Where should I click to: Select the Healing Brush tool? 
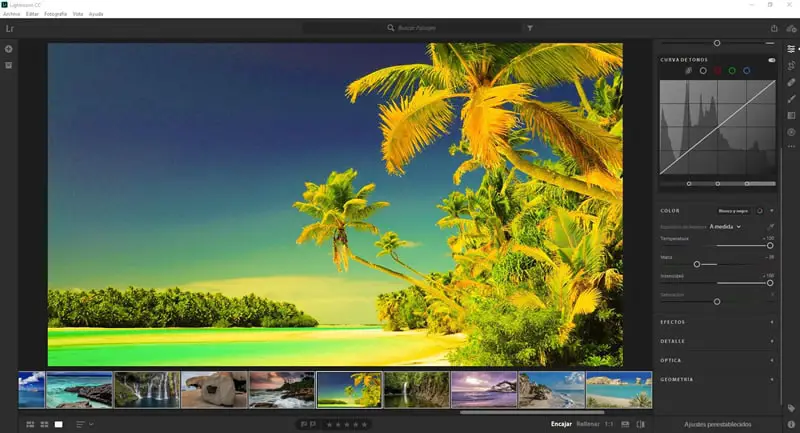[791, 83]
